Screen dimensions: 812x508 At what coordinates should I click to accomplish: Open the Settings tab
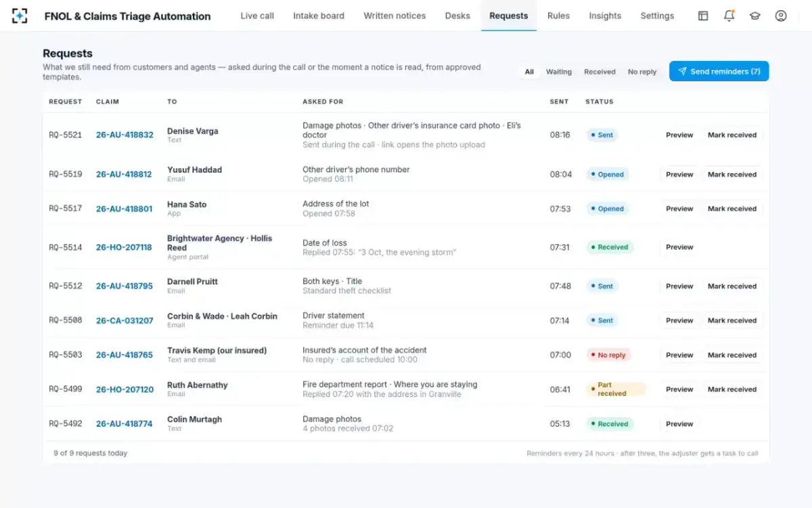[657, 16]
